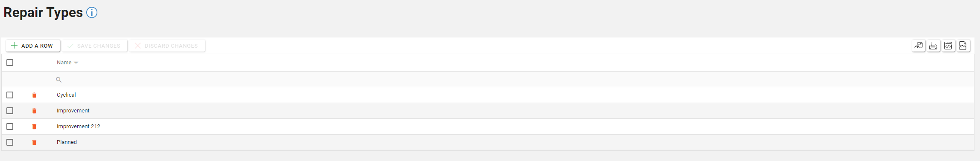980x161 pixels.
Task: Check the box for the Cyclical row
Action: coord(10,95)
